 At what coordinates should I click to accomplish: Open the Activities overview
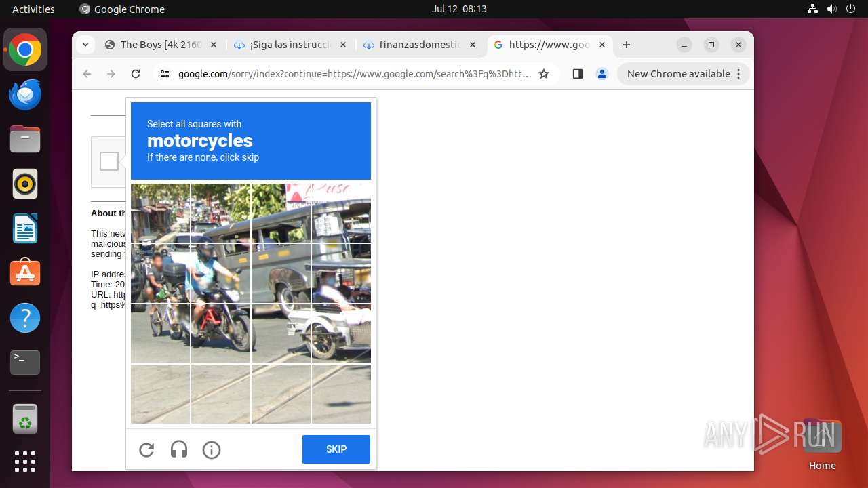(33, 9)
